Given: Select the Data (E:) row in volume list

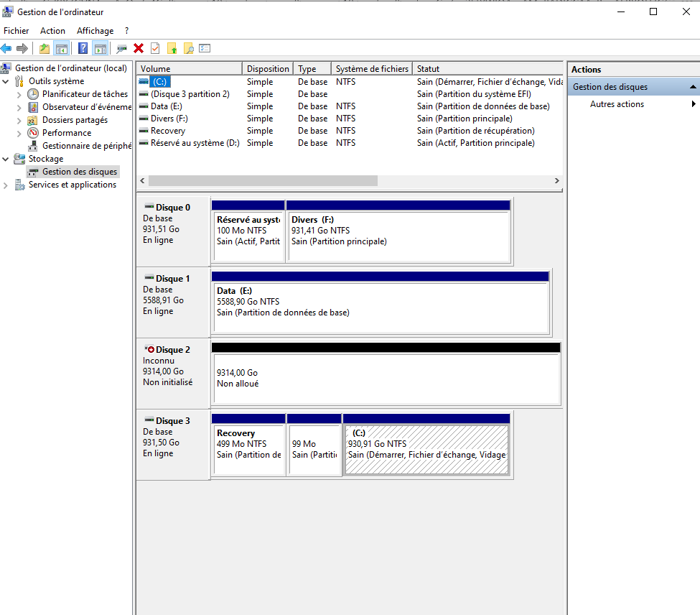Looking at the screenshot, I should click(x=350, y=106).
